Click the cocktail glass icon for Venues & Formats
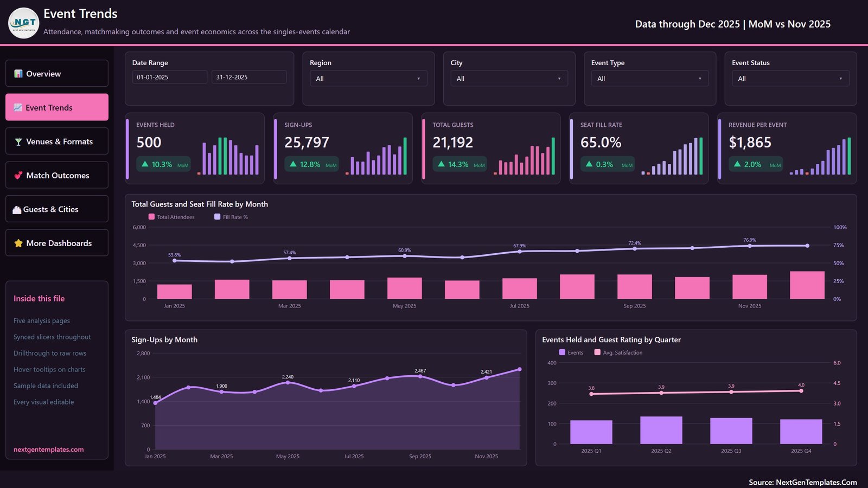This screenshot has width=868, height=488. point(18,142)
